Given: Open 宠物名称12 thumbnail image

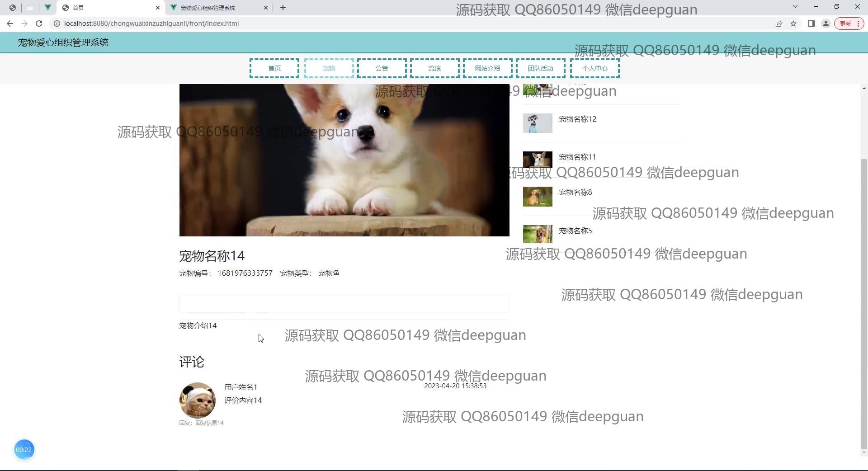Looking at the screenshot, I should pyautogui.click(x=538, y=123).
